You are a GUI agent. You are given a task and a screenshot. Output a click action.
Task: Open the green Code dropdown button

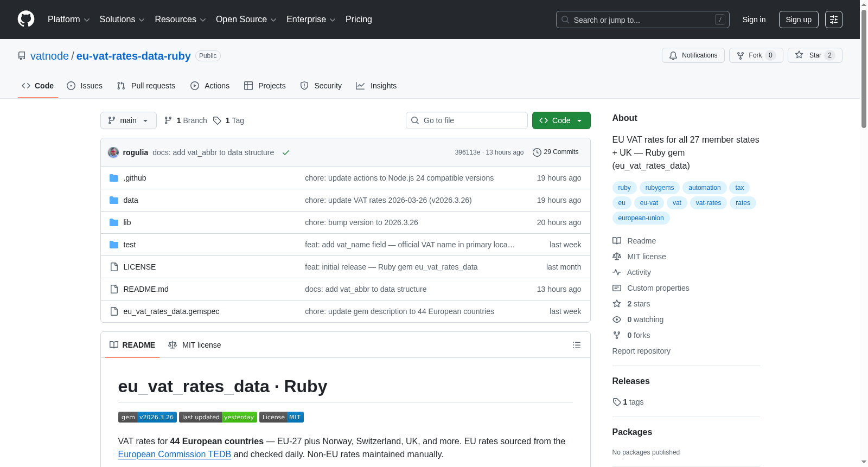click(x=561, y=120)
